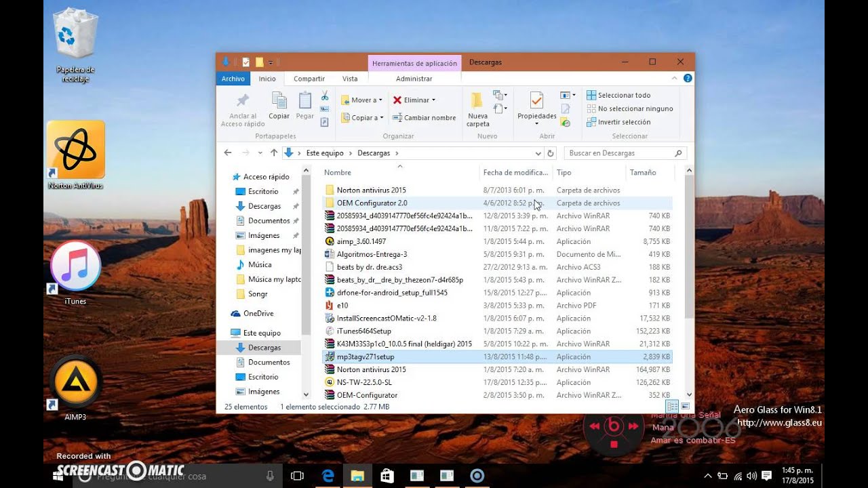
Task: Click the search magnifier icon
Action: 678,153
